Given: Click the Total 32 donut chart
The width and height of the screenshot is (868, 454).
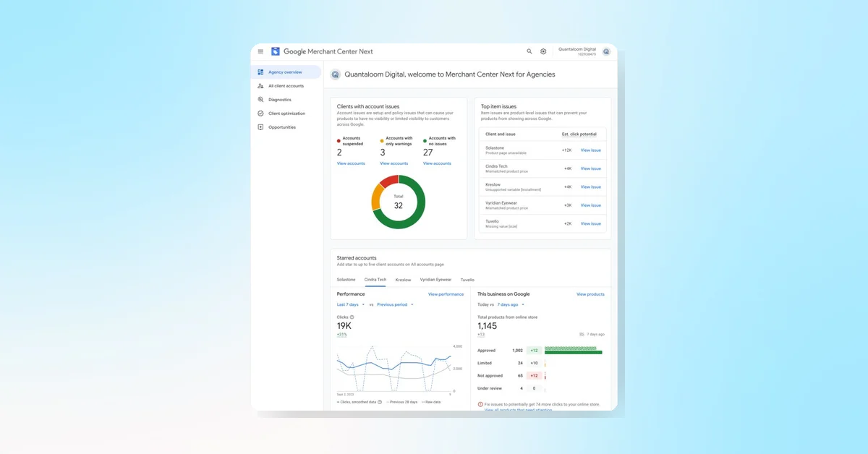Looking at the screenshot, I should point(398,201).
